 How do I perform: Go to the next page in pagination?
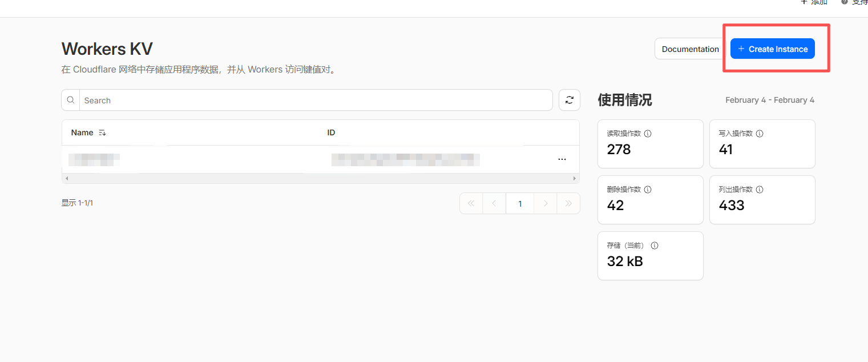(546, 203)
